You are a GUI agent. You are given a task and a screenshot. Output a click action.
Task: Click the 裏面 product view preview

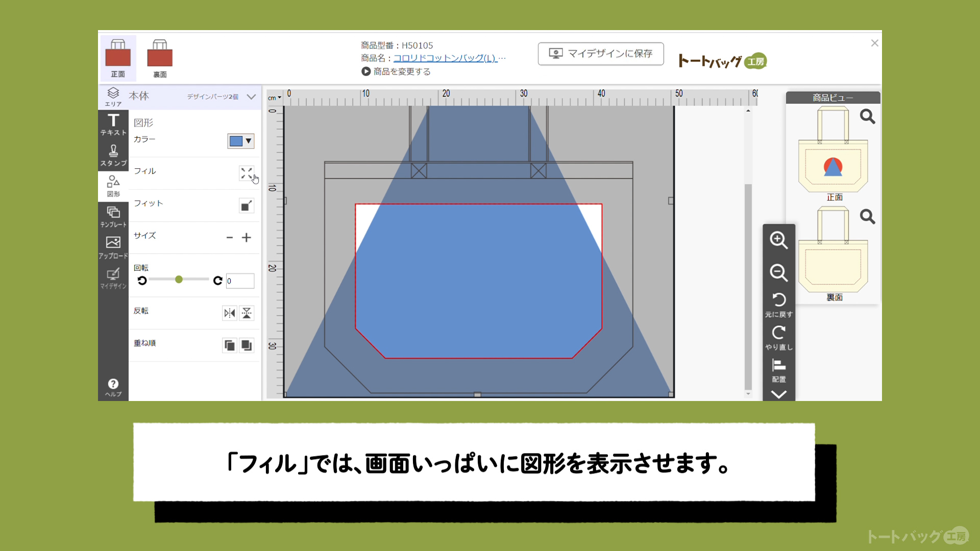[833, 249]
